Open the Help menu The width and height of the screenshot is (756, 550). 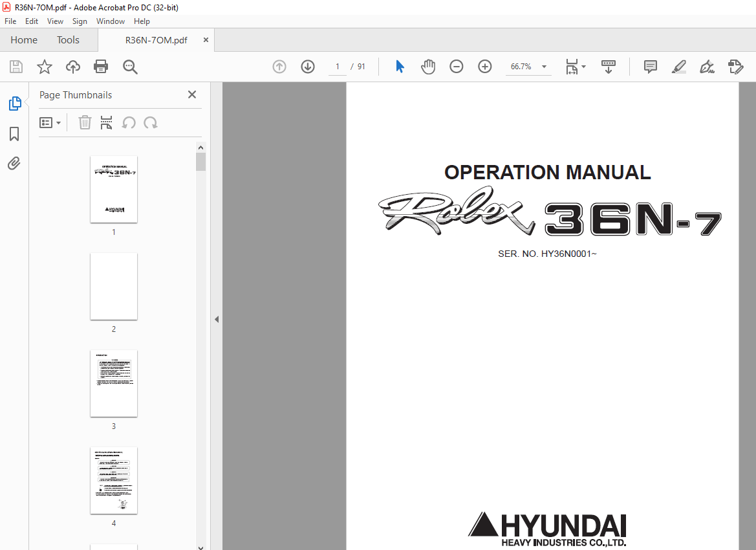(142, 21)
